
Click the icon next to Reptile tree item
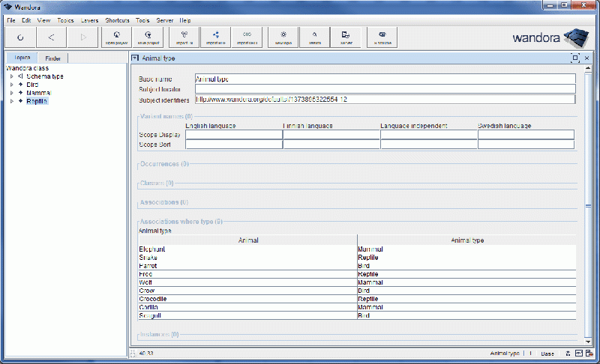21,101
